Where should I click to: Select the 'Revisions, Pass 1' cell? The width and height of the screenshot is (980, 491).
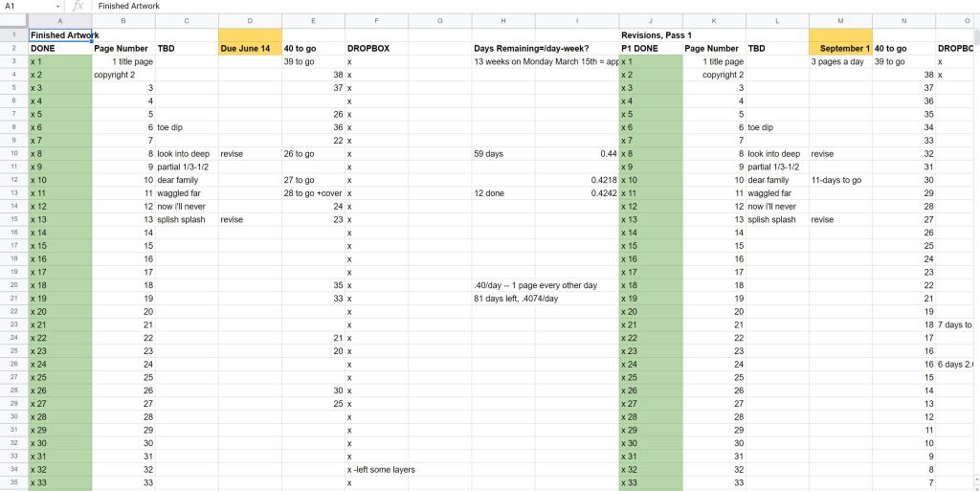point(651,34)
